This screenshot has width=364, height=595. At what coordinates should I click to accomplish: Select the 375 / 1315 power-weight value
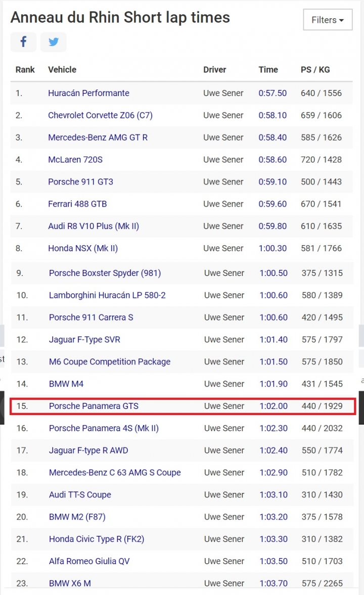[322, 273]
